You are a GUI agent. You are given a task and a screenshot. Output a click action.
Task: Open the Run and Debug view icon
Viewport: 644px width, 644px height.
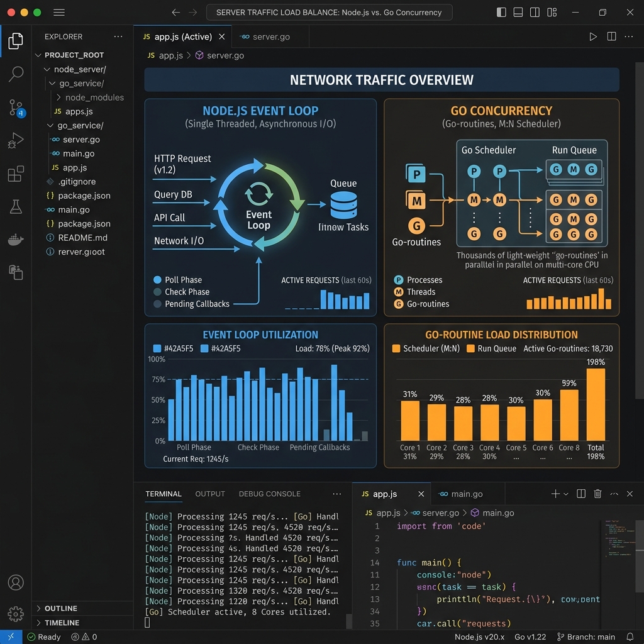pos(16,140)
